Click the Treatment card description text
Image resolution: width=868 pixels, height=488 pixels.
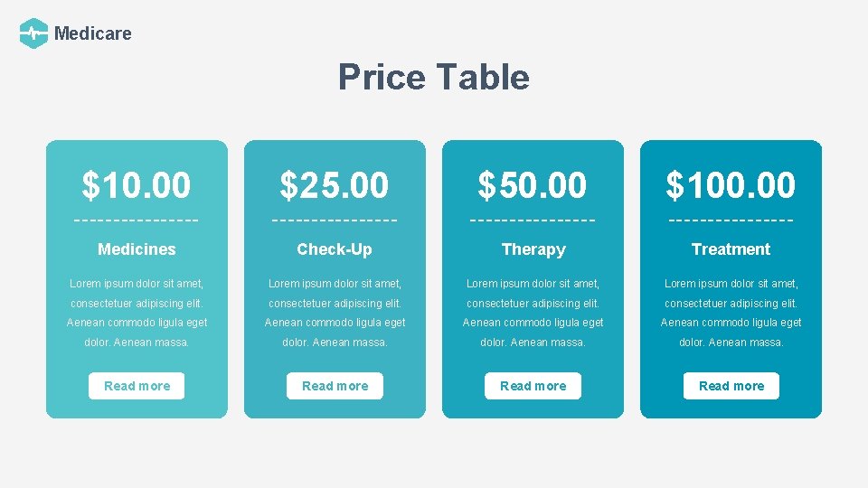point(731,313)
